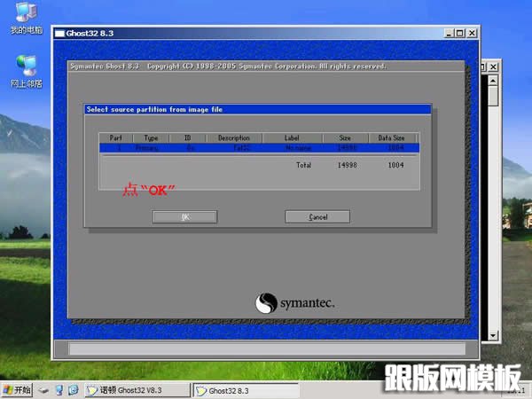Click the Internet Explorer quick launch icon
This screenshot has height=399, width=532.
point(74,390)
